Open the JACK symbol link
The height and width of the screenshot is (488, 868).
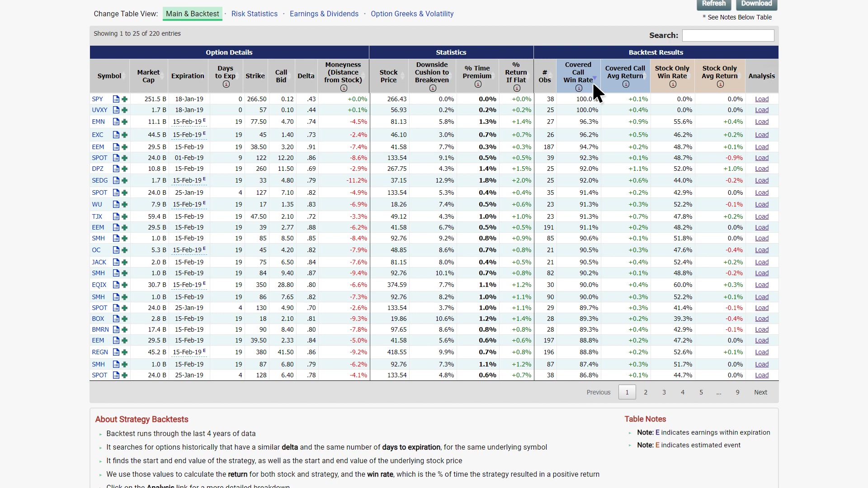(99, 262)
